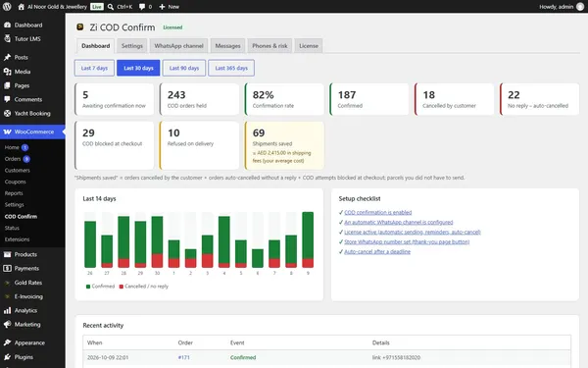Open the admin bar search icon
The width and height of the screenshot is (588, 368).
[x=110, y=7]
